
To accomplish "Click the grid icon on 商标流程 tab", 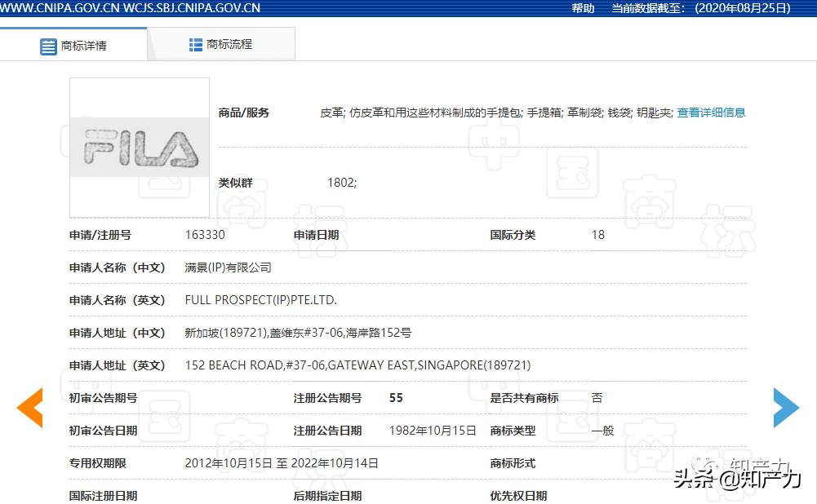I will tap(195, 43).
